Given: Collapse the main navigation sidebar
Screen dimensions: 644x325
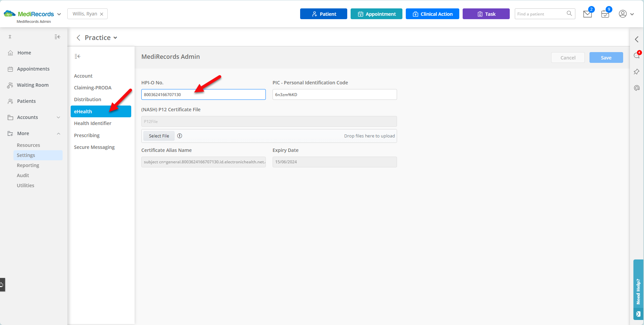Looking at the screenshot, I should pos(58,37).
